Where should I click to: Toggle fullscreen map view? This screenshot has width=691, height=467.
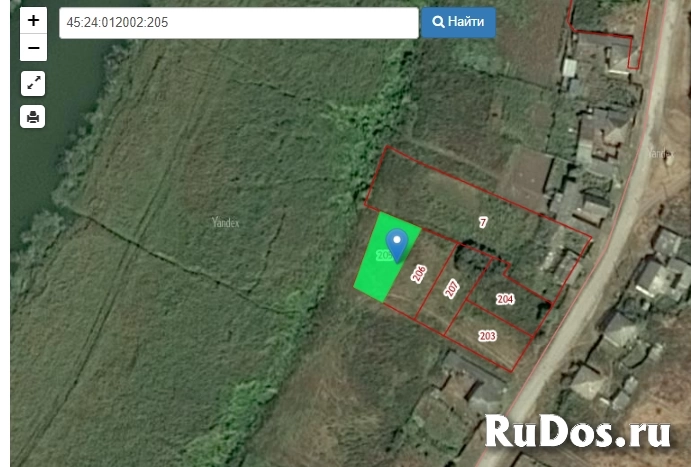click(33, 84)
